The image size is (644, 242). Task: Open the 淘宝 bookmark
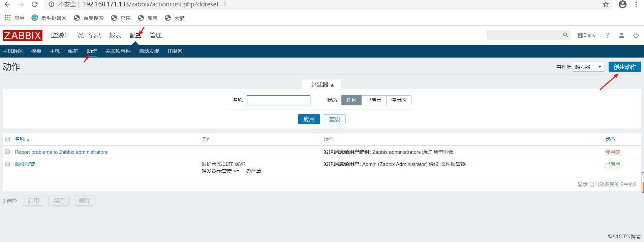pyautogui.click(x=148, y=18)
